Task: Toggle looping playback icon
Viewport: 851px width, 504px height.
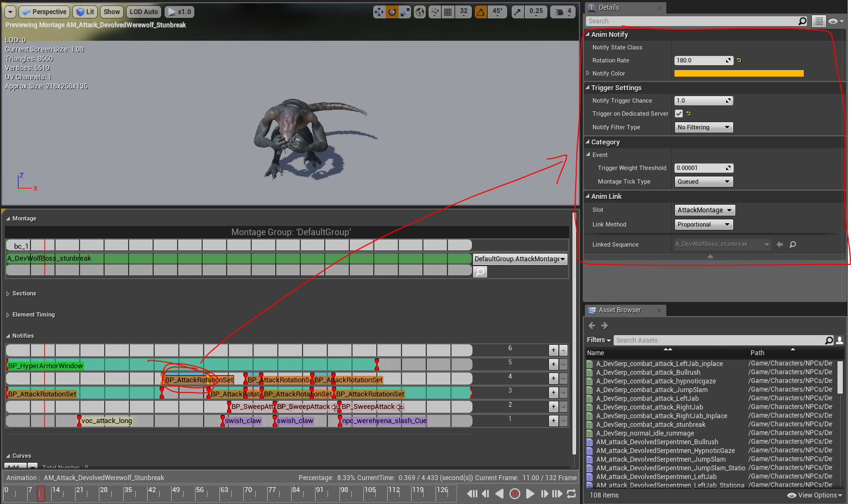Action: click(x=571, y=494)
